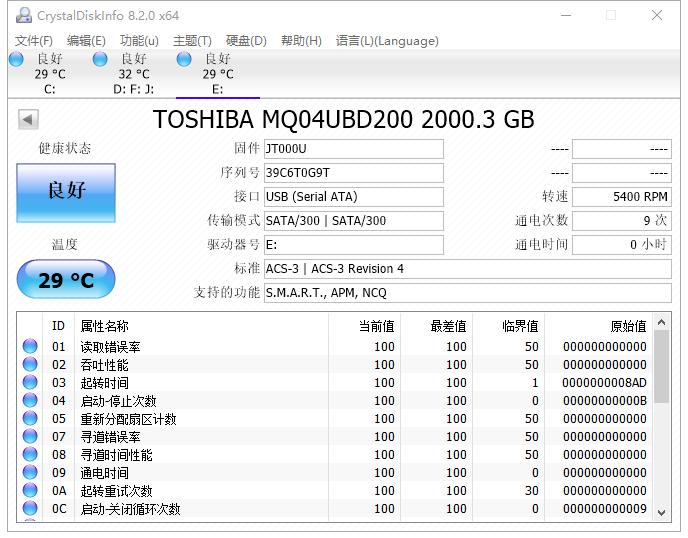Screen dimensions: 688x538
Task: Select the D: F: J: drive status orb
Action: 100,59
